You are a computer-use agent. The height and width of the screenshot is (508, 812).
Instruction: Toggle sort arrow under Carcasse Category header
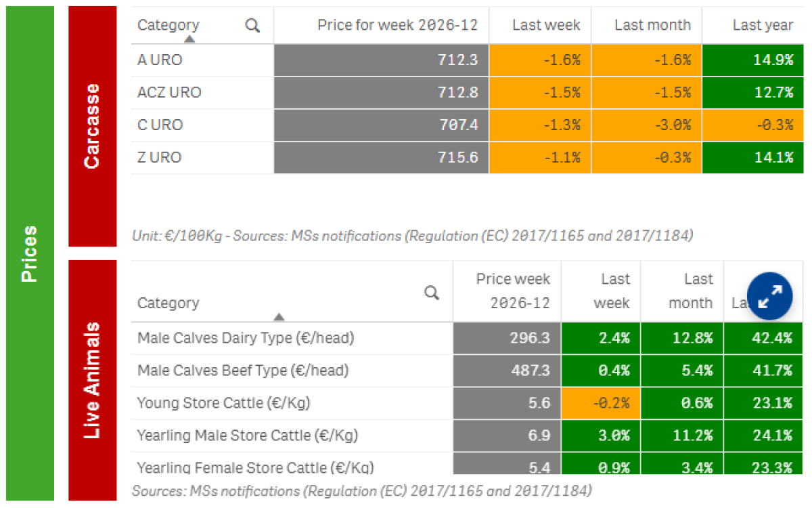tap(189, 39)
